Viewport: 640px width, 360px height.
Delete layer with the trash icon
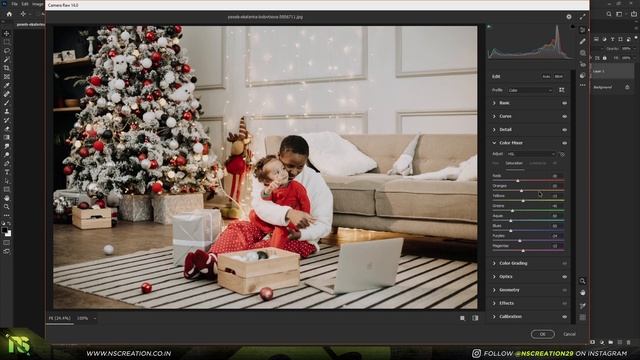pos(629,342)
